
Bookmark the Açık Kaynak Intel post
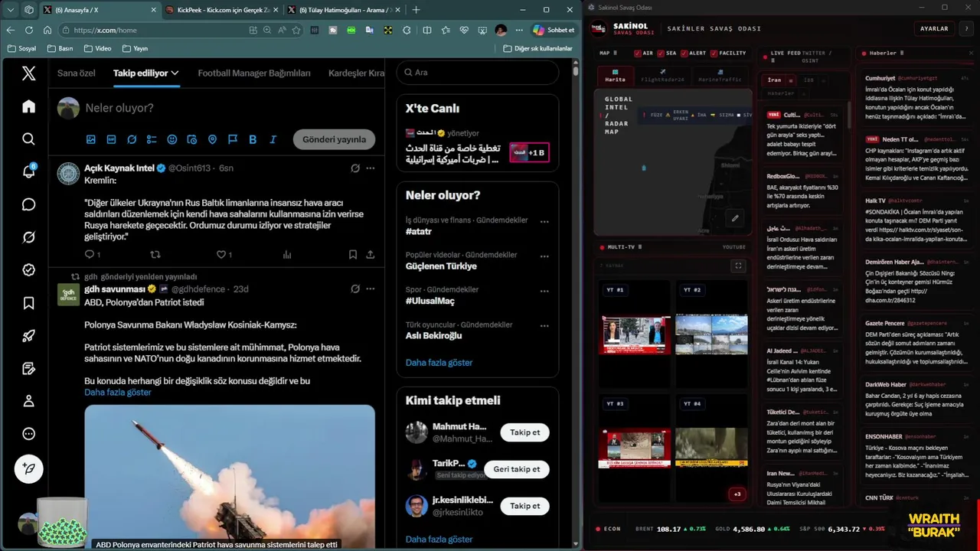[x=353, y=254]
